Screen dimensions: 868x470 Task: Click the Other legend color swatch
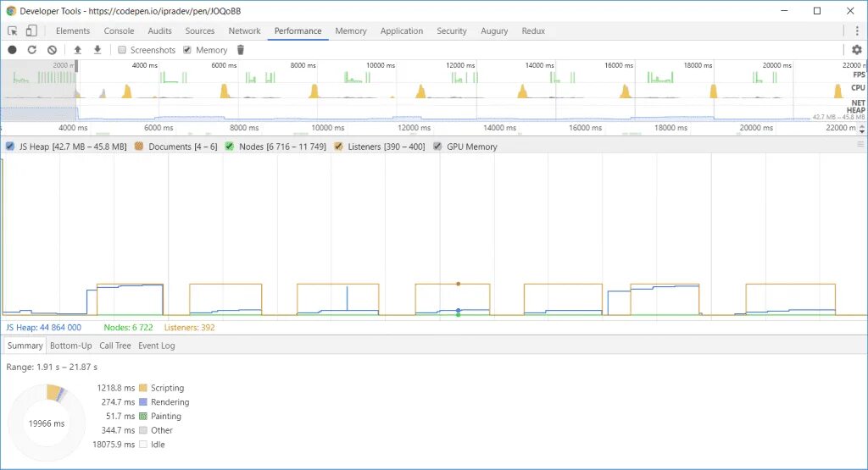pos(143,430)
